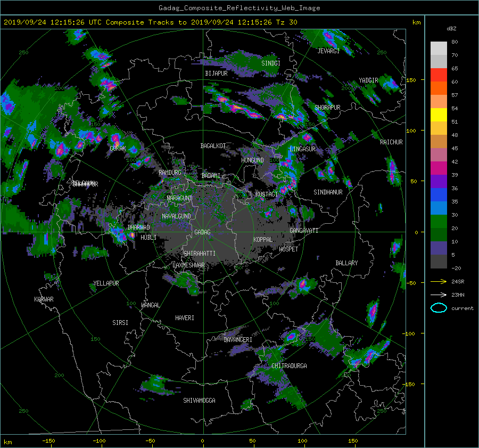This screenshot has width=479, height=448.
Task: Click the timestamp composite tracks header text
Action: tap(150, 22)
